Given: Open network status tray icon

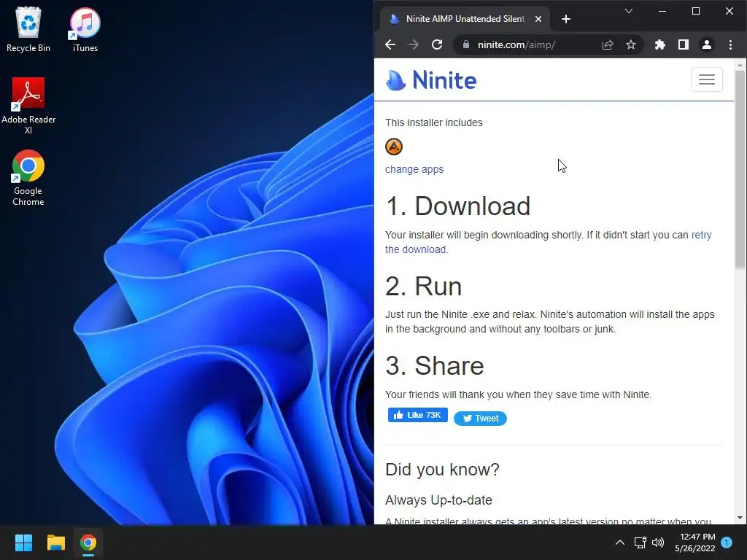Looking at the screenshot, I should point(640,542).
